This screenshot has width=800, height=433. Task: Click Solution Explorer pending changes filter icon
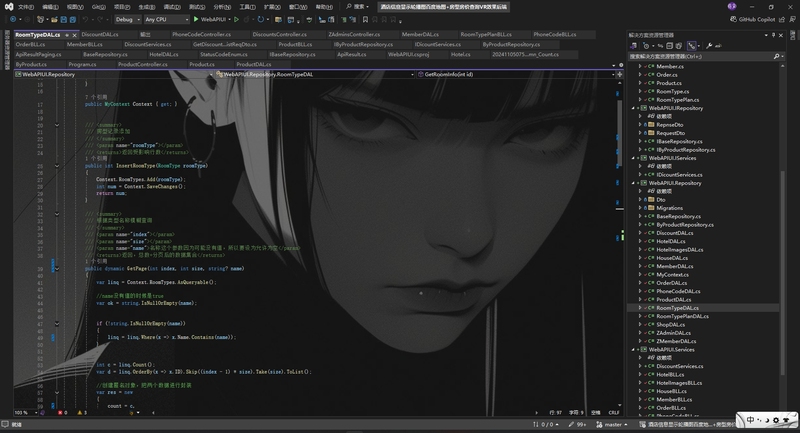[646, 45]
